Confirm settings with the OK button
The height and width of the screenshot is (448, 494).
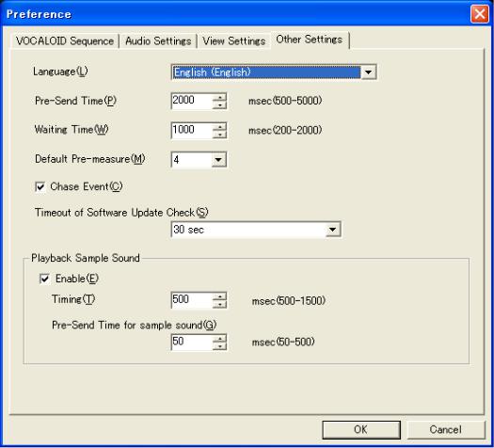coord(361,429)
